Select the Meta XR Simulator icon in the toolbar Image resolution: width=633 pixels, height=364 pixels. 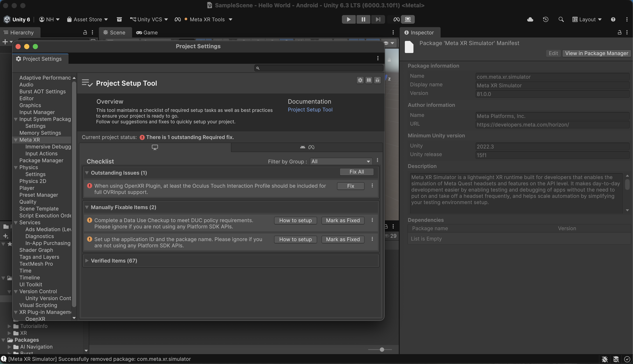pyautogui.click(x=408, y=19)
